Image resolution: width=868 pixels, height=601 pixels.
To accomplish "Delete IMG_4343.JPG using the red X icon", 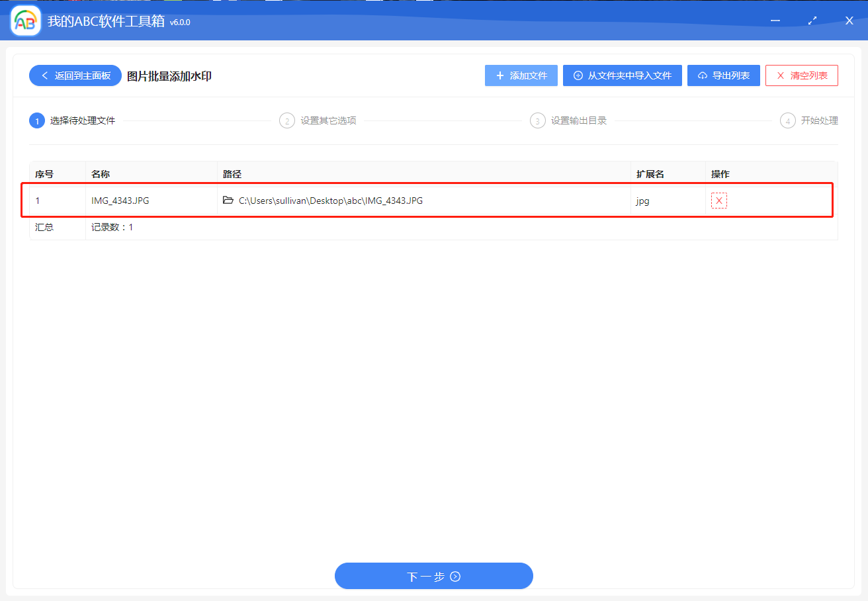I will (x=718, y=201).
